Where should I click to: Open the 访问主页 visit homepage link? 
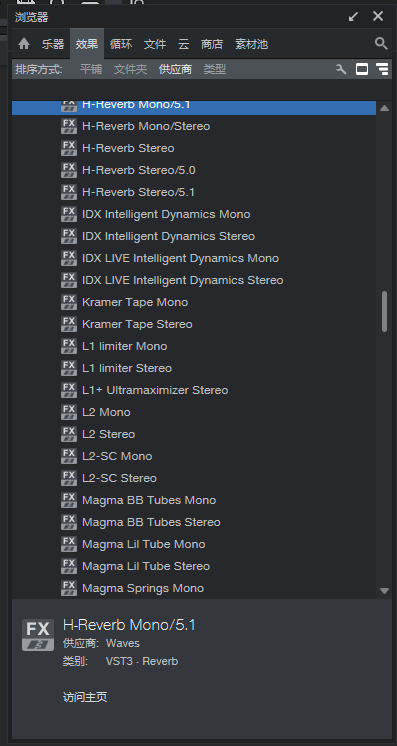pos(85,697)
